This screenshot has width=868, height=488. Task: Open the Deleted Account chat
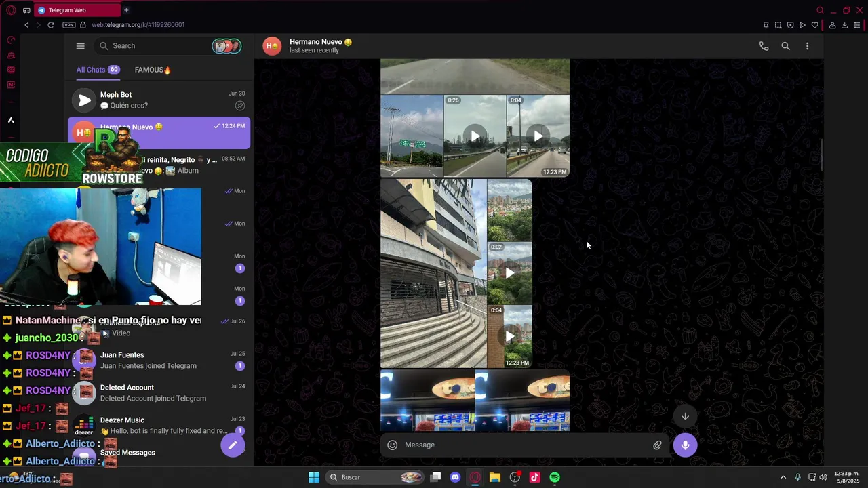point(159,393)
